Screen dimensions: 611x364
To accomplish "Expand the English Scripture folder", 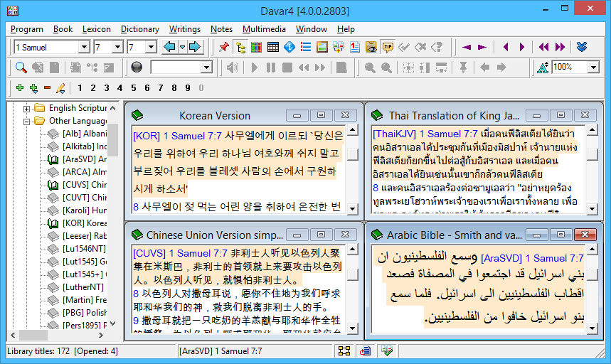I will click(27, 108).
